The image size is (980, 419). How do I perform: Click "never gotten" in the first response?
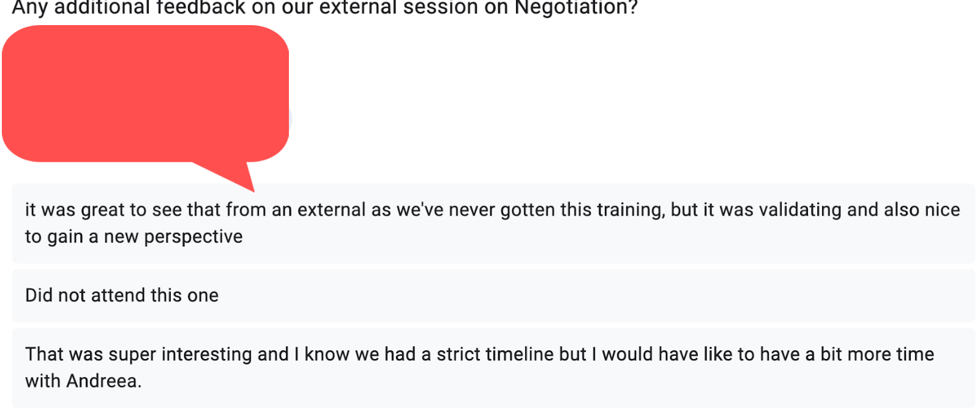[501, 209]
